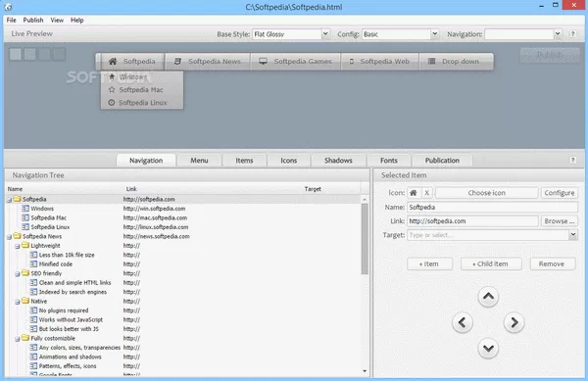Open the Navigation dropdown in toolbar

point(558,34)
